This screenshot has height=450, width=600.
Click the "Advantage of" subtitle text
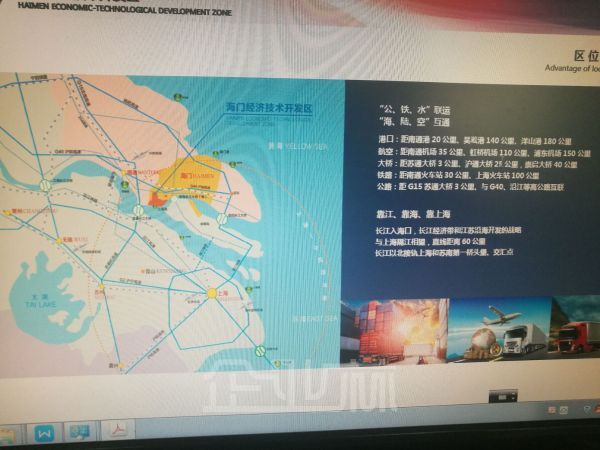(x=567, y=68)
